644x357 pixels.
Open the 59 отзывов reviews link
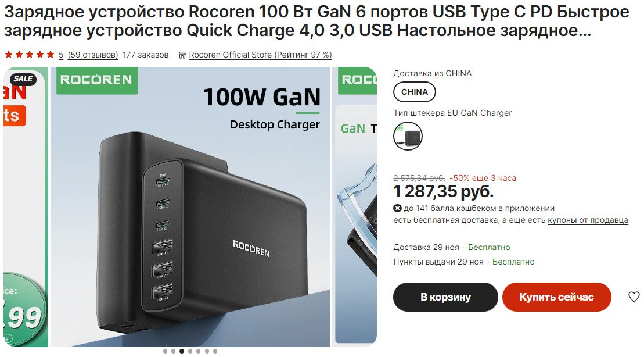[93, 55]
